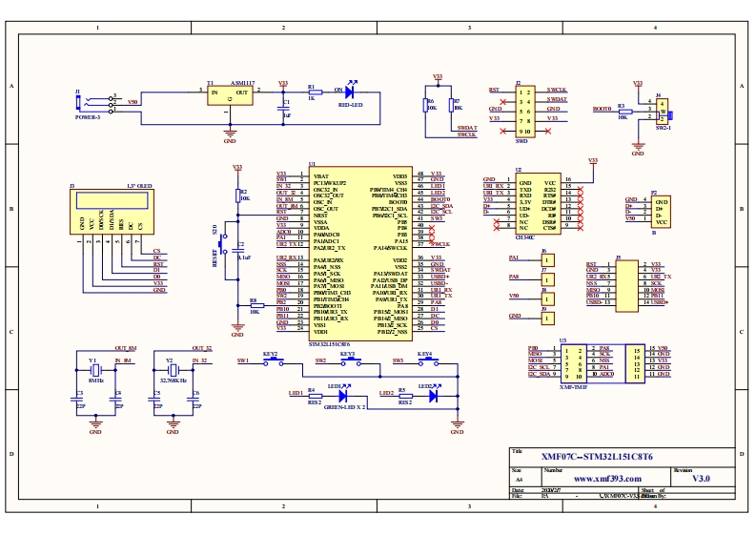Click the SWD debug header J2

click(521, 113)
